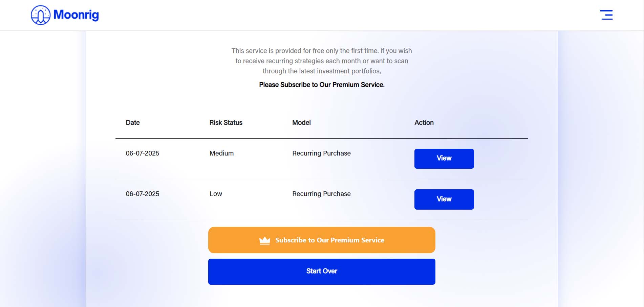The height and width of the screenshot is (307, 644).
Task: View the Low risk strategy
Action: 444,199
